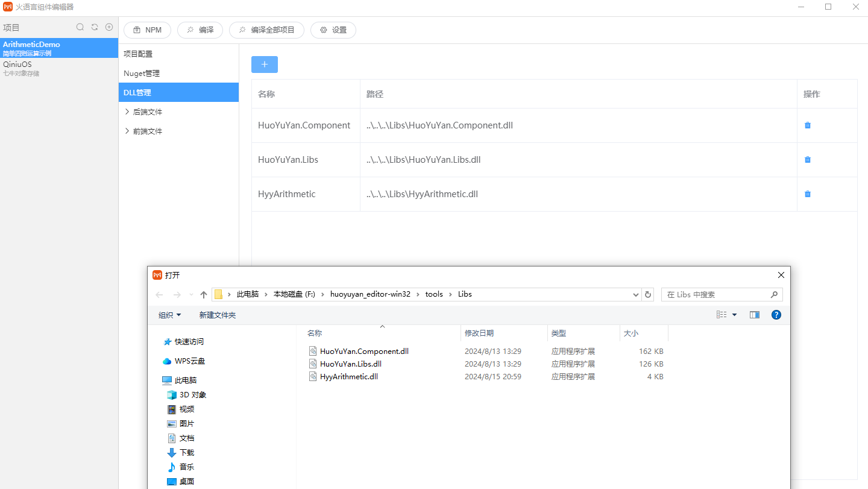Screen dimensions: 868x489
Task: Open the 组织 menu in the dialog
Action: tap(169, 314)
